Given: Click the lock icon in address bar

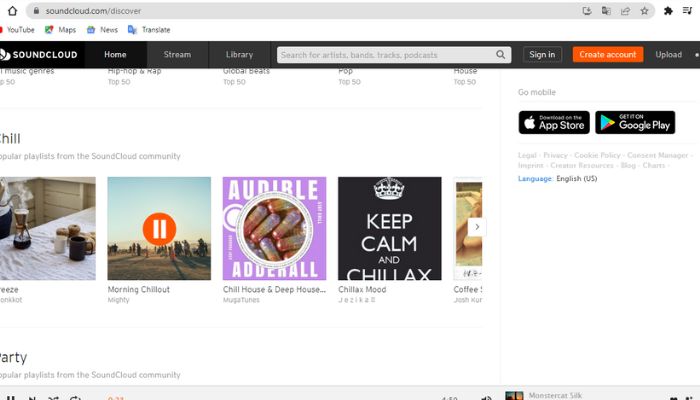Looking at the screenshot, I should 37,11.
